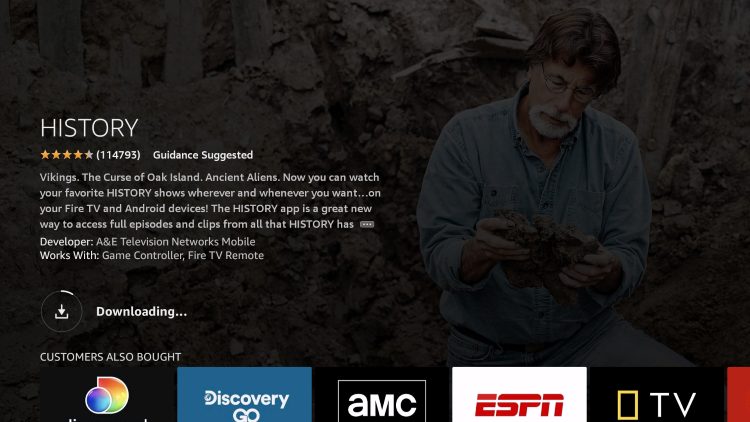The height and width of the screenshot is (422, 750).
Task: Click the circular download arrow icon
Action: click(x=61, y=312)
